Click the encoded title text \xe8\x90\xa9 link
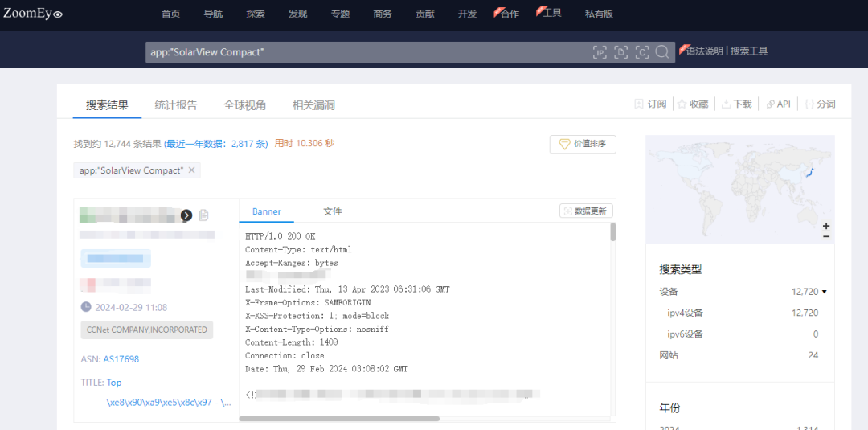Image resolution: width=868 pixels, height=430 pixels. coord(169,403)
